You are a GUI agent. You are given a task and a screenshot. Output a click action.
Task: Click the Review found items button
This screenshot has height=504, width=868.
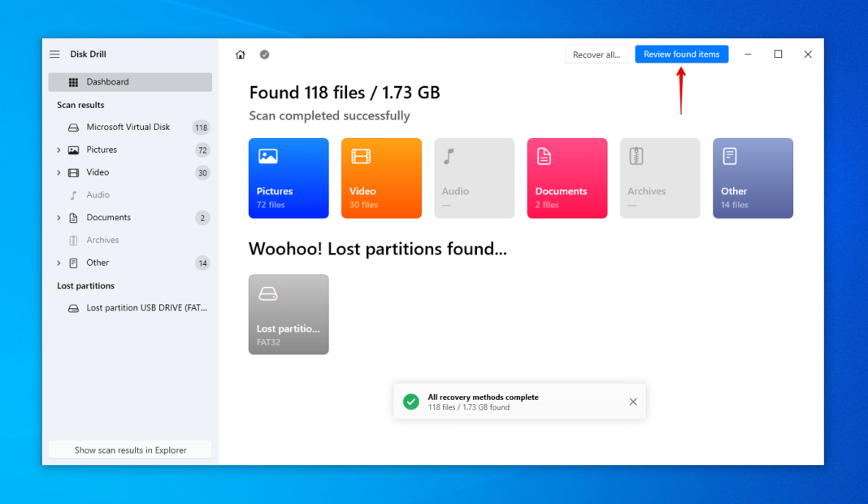point(681,54)
